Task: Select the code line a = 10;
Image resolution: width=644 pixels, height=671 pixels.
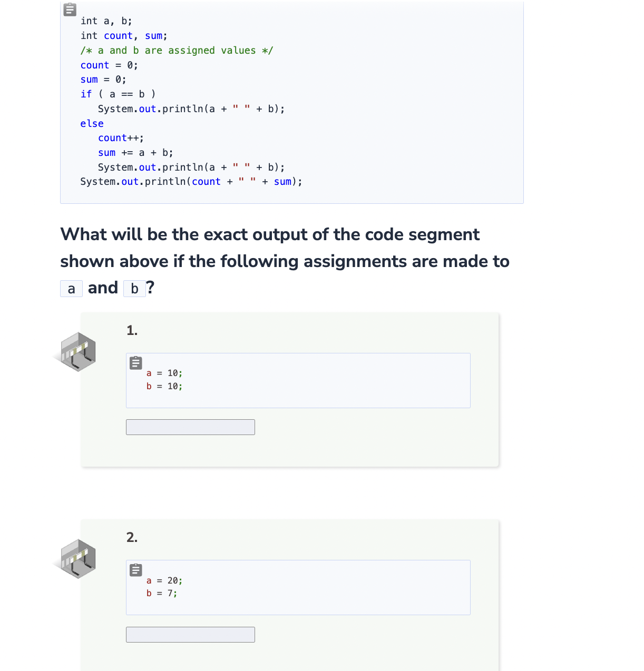Action: pos(164,373)
